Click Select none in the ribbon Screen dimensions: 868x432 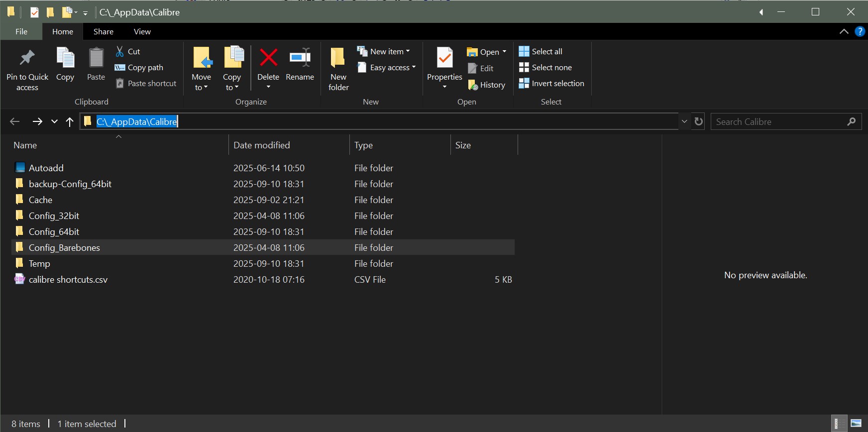[x=545, y=67]
